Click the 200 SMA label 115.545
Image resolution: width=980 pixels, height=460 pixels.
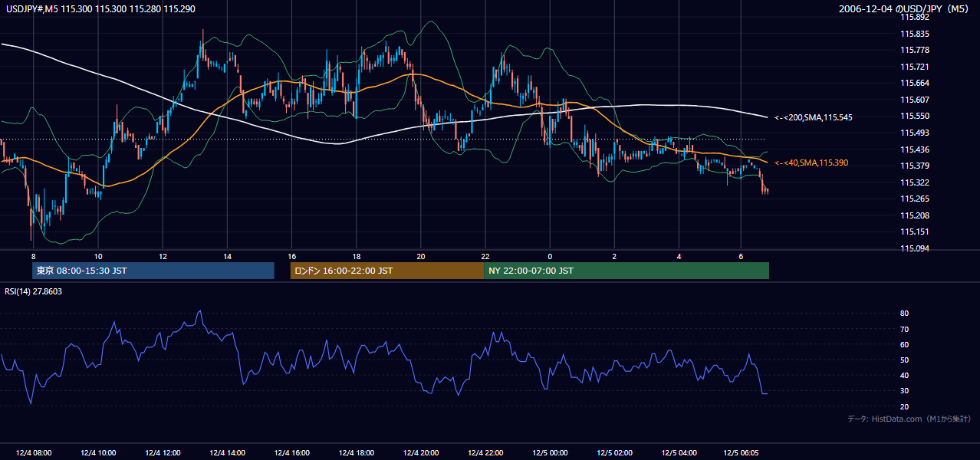coord(814,117)
